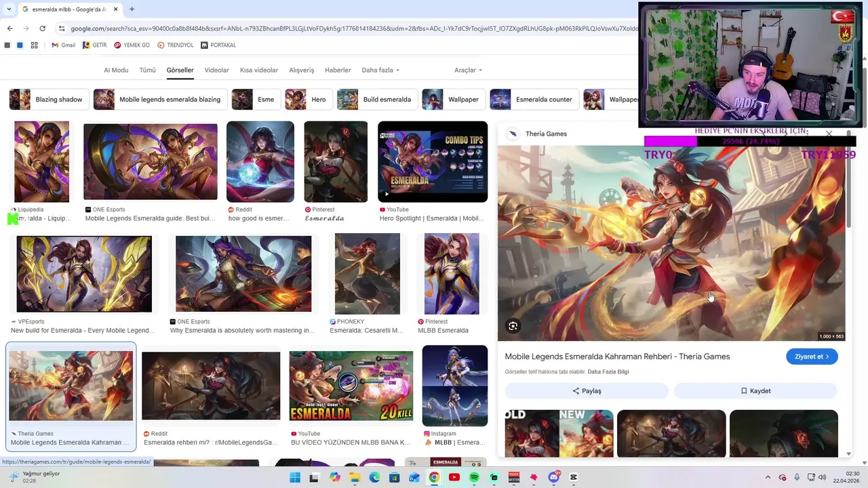The height and width of the screenshot is (488, 868).
Task: Open Microsoft Edge from taskbar
Action: [374, 477]
